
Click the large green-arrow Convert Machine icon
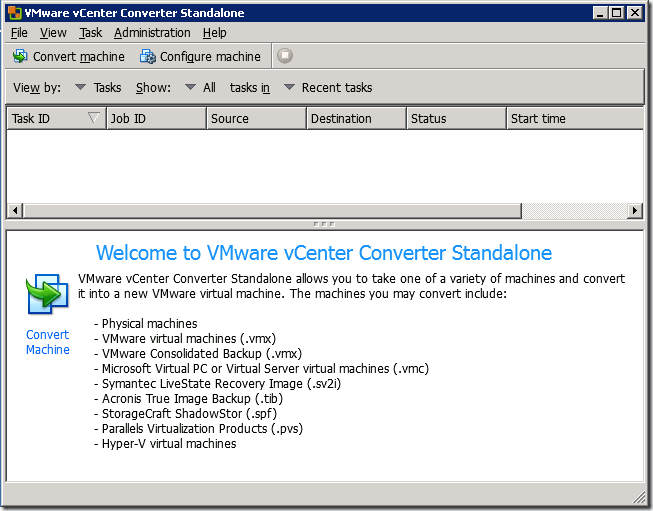(47, 297)
